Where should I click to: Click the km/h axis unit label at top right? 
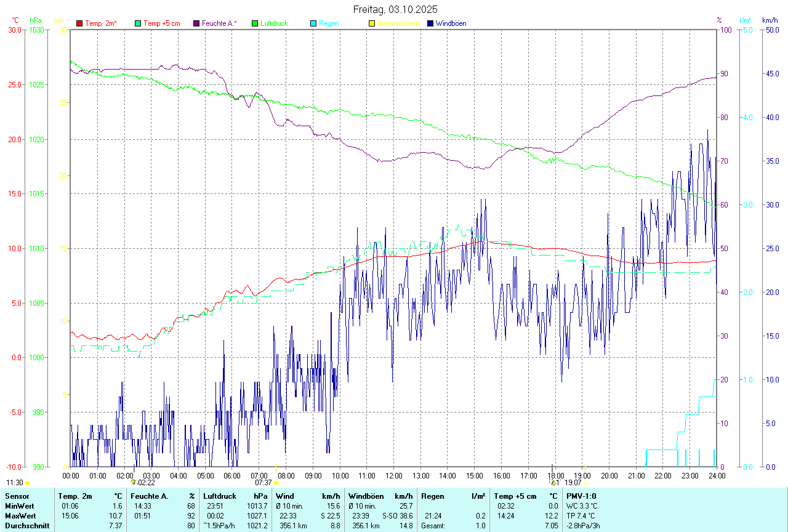coord(770,20)
